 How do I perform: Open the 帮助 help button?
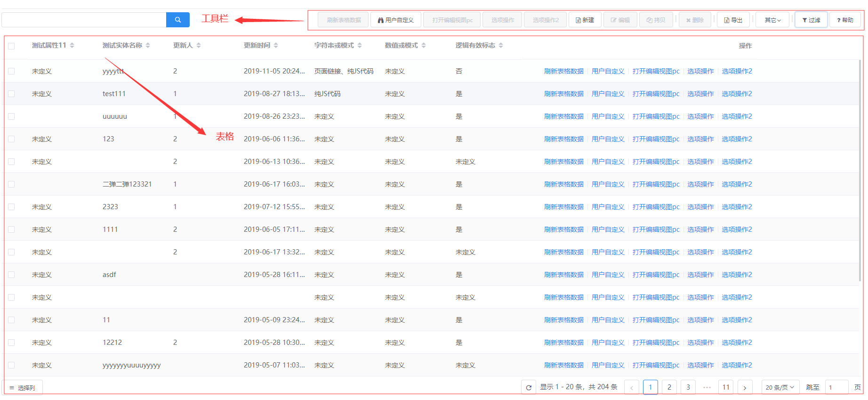[845, 20]
